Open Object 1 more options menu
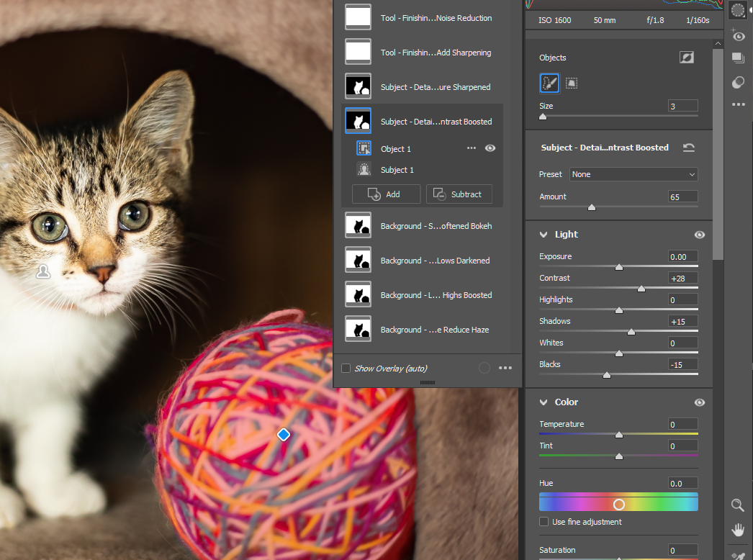This screenshot has width=753, height=560. coord(472,148)
